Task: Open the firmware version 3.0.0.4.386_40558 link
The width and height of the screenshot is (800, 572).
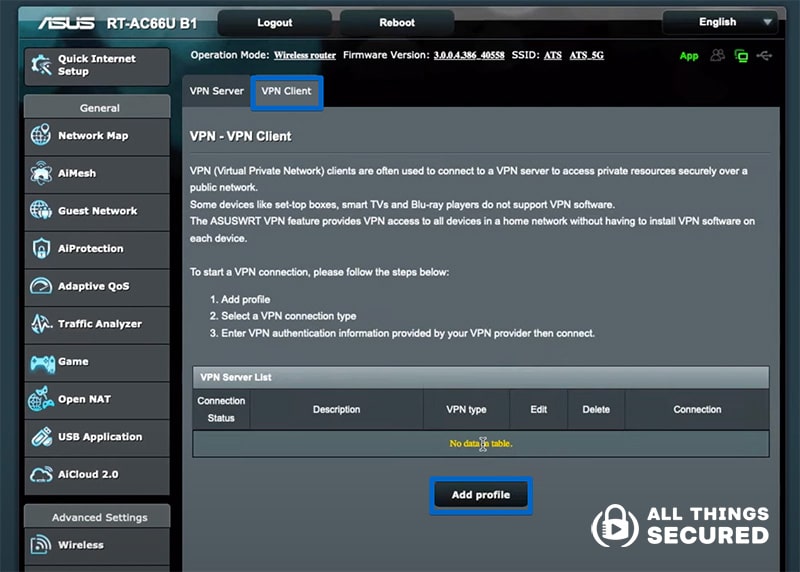Action: pos(469,55)
